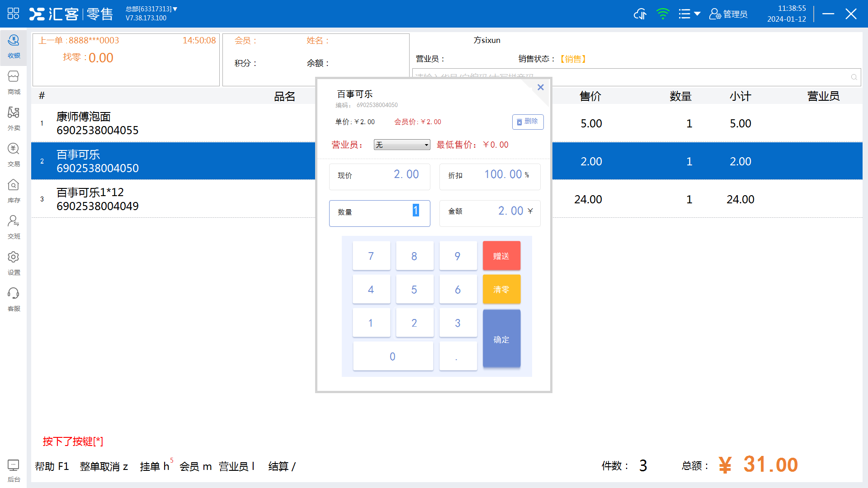Viewport: 868px width, 488px height.
Task: Open the 交班 shift handover screen
Action: pos(14,227)
